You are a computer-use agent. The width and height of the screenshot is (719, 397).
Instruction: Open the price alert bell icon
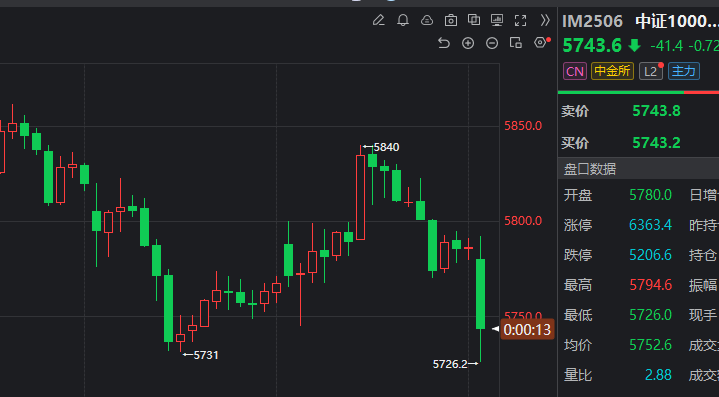(403, 20)
